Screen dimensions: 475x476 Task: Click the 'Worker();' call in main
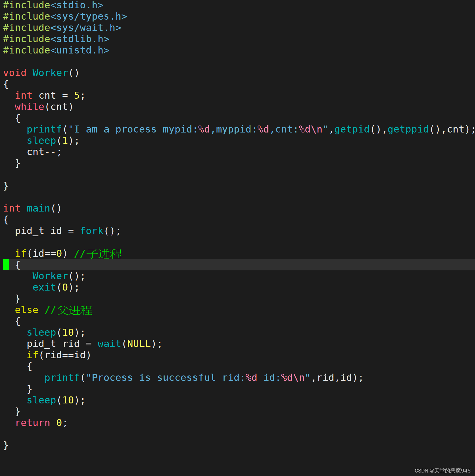59,276
